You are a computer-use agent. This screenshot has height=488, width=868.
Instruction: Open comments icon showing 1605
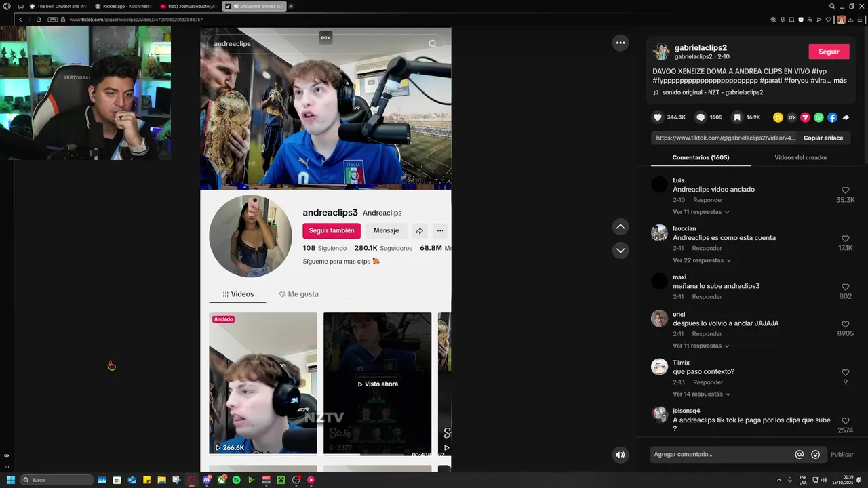[701, 117]
